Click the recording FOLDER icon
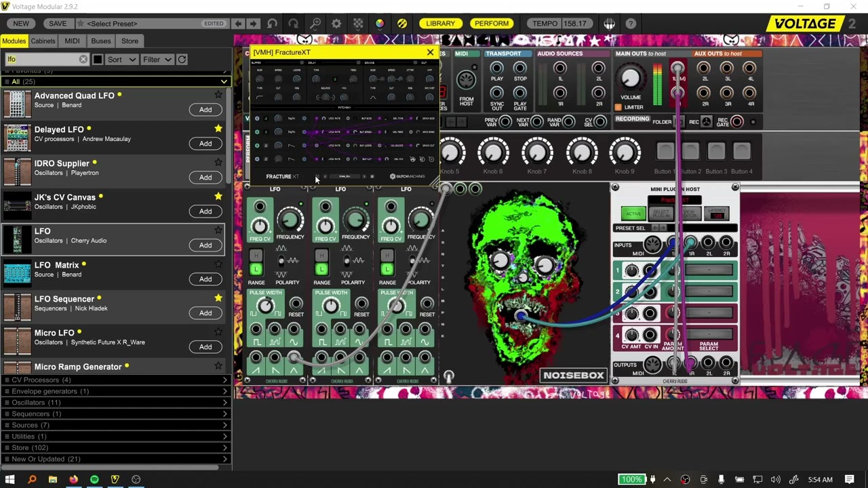The image size is (868, 488). coord(678,122)
